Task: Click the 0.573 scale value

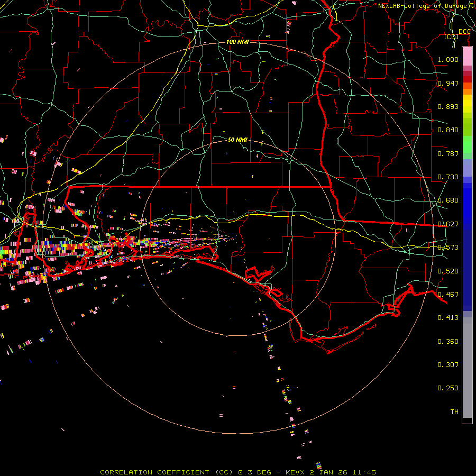Action: tap(448, 248)
